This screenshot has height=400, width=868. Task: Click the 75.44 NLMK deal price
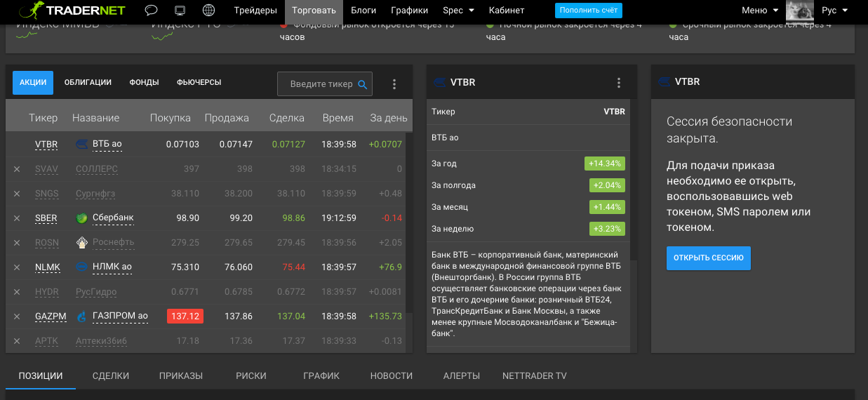point(293,267)
